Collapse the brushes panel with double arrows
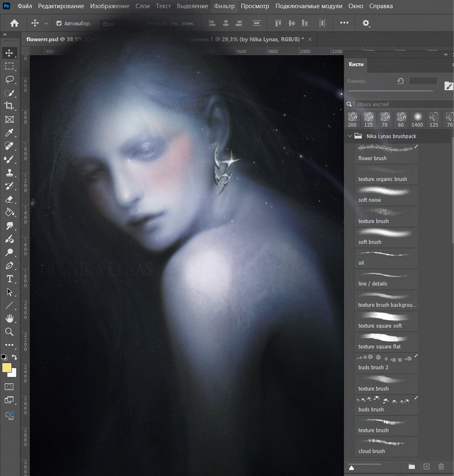Image resolution: width=454 pixels, height=476 pixels. [x=446, y=55]
